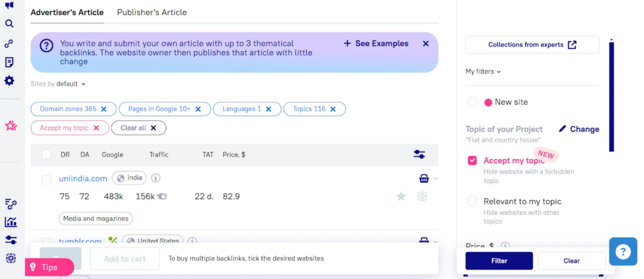Click the search magnifier icon in sidebar
This screenshot has width=644, height=279.
(9, 24)
